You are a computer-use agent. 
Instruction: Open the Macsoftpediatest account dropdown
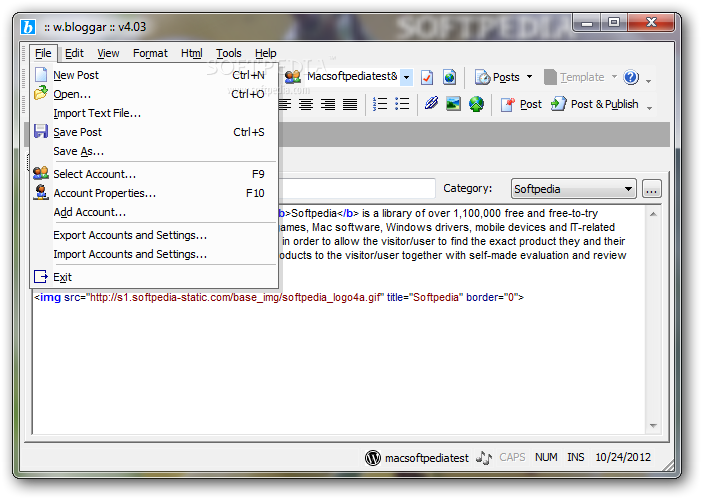tap(406, 77)
